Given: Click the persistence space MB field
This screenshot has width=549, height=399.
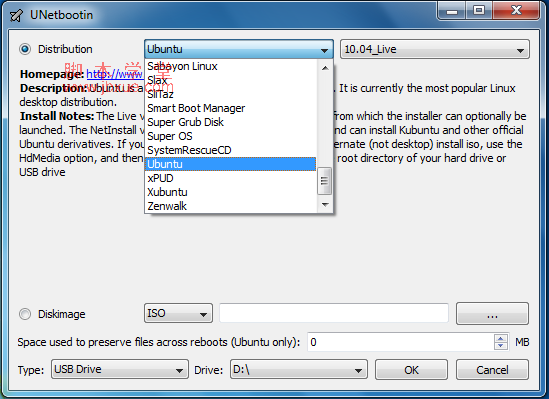Looking at the screenshot, I should [401, 342].
